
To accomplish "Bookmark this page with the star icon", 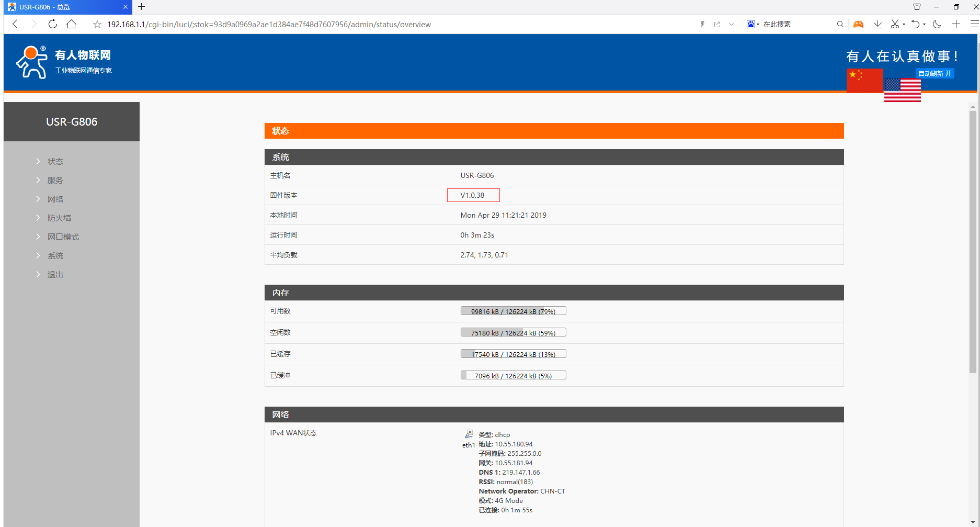I will click(x=97, y=25).
